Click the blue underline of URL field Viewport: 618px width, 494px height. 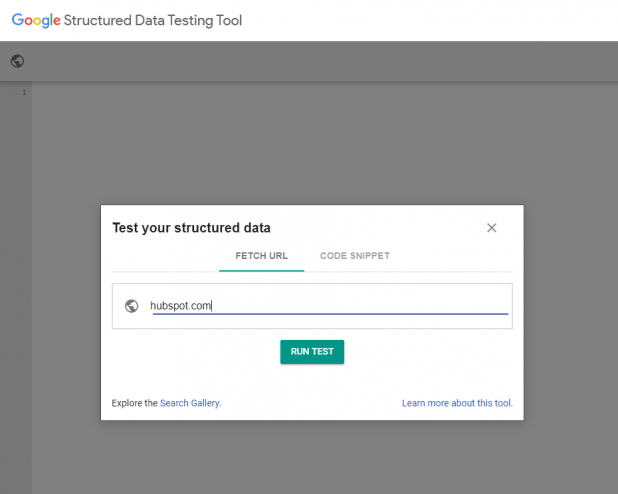coord(330,314)
